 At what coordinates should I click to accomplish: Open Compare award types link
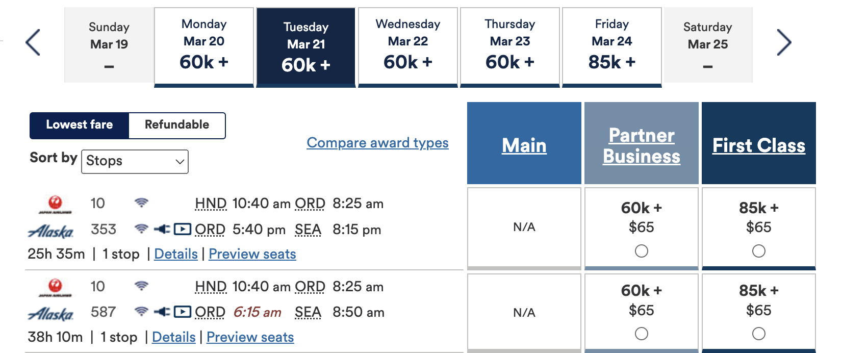pyautogui.click(x=377, y=143)
